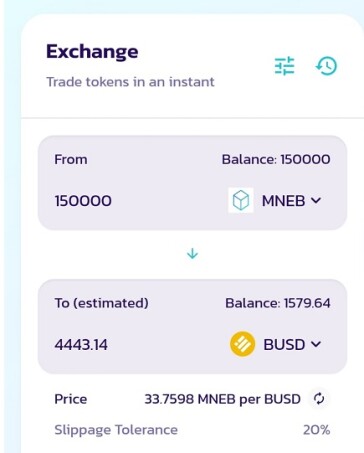This screenshot has width=364, height=453.
Task: Expand the MNEB token chevron
Action: pyautogui.click(x=315, y=200)
